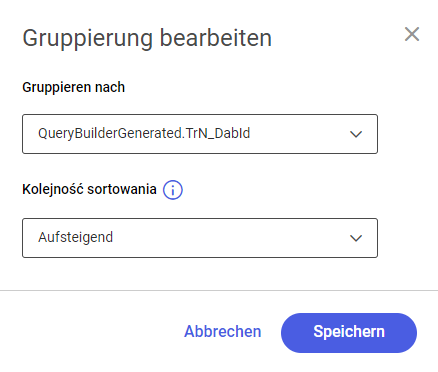Click the Abbrechen link
Image resolution: width=438 pixels, height=372 pixels.
tap(223, 332)
